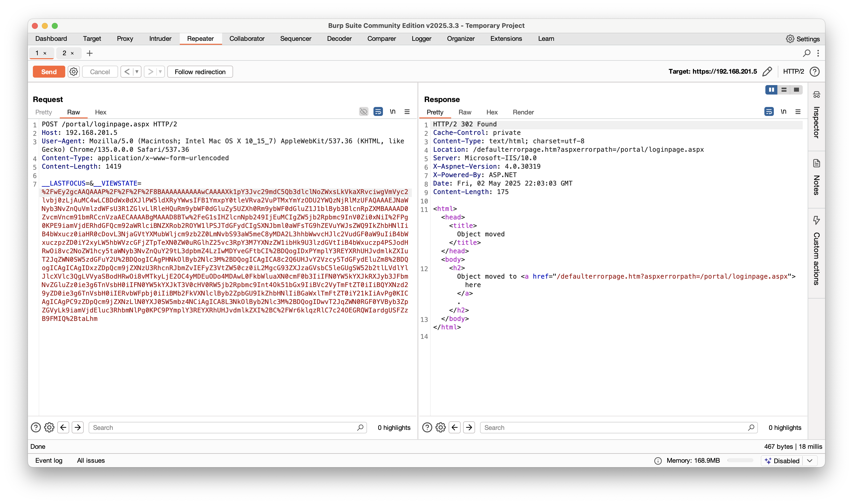Image resolution: width=853 pixels, height=504 pixels.
Task: Open Notes side panel
Action: [816, 177]
